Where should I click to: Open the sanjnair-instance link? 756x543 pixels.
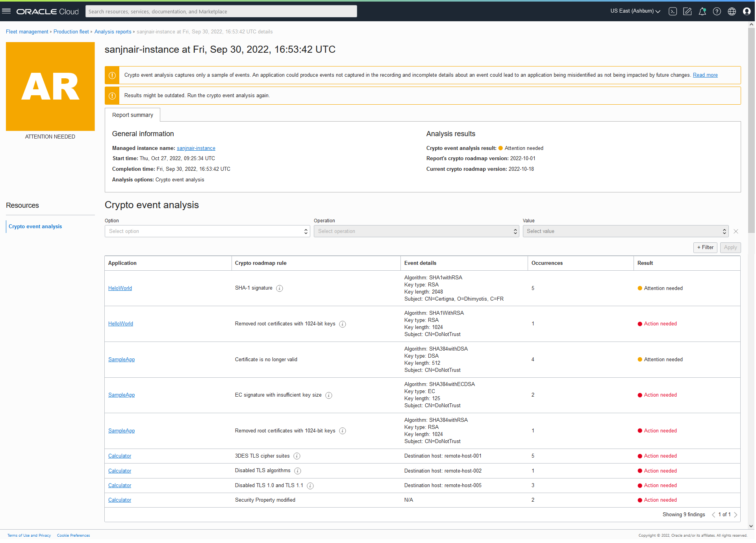pos(196,148)
